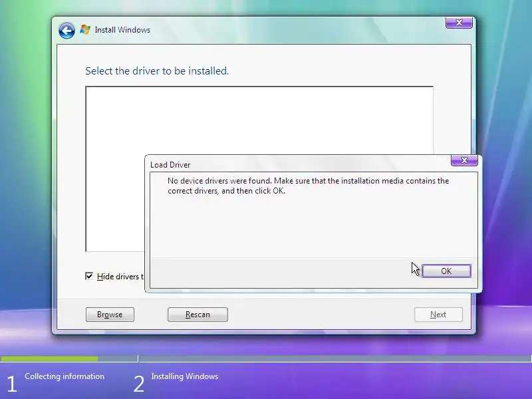Toggle the Hide drivers checkbox
This screenshot has width=532, height=399.
coord(89,276)
